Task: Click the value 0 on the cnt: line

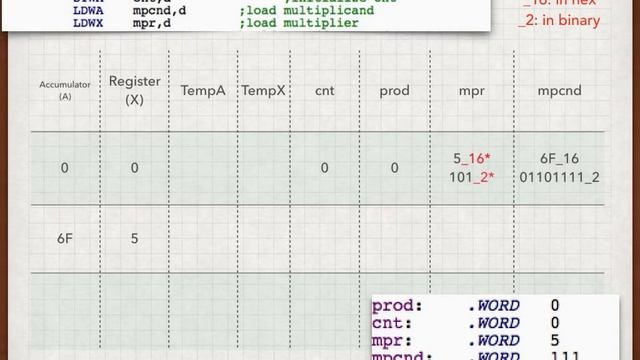Action: [555, 323]
